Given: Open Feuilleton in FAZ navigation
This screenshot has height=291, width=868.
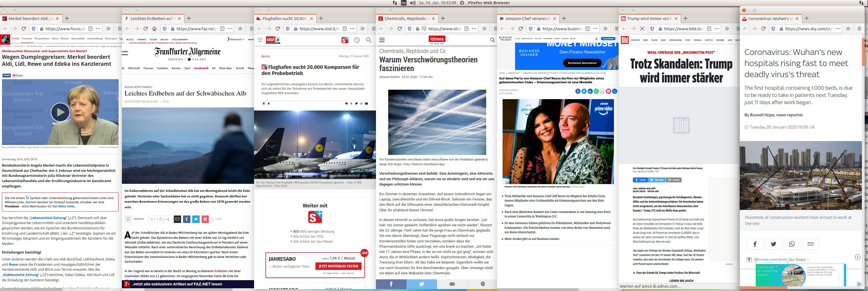Looking at the screenshot, I should pos(162,68).
